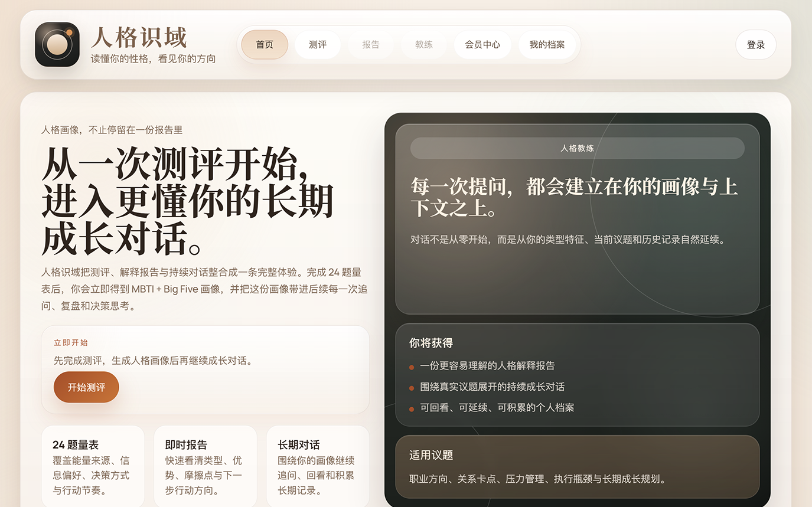The width and height of the screenshot is (812, 507).
Task: Open the 测评 navigation tab
Action: [318, 45]
